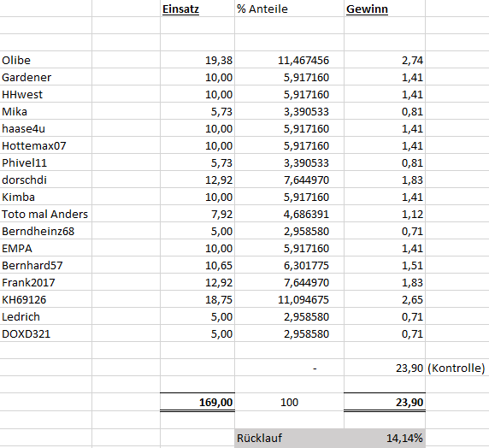This screenshot has width=489, height=448.
Task: Select the % Anteile header cell
Action: pos(289,9)
